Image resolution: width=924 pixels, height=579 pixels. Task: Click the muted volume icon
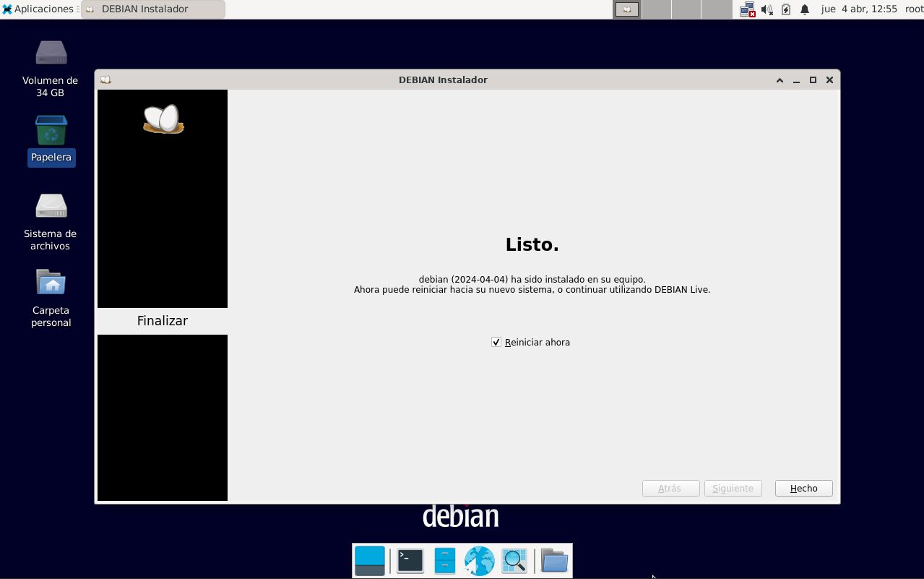click(767, 9)
